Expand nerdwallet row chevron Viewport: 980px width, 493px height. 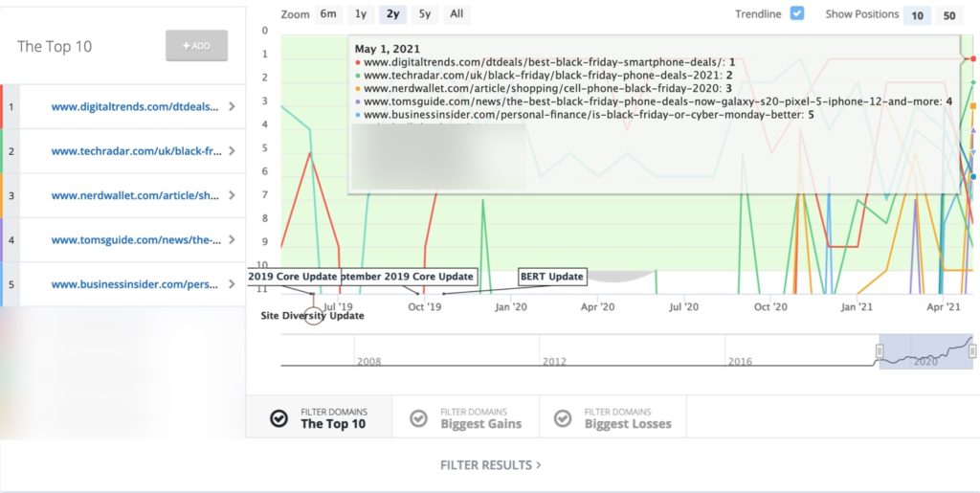[x=232, y=195]
